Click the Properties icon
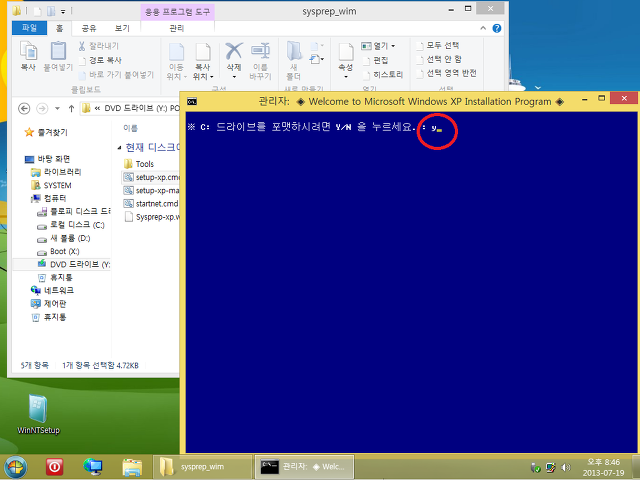The height and width of the screenshot is (480, 640). (x=346, y=52)
